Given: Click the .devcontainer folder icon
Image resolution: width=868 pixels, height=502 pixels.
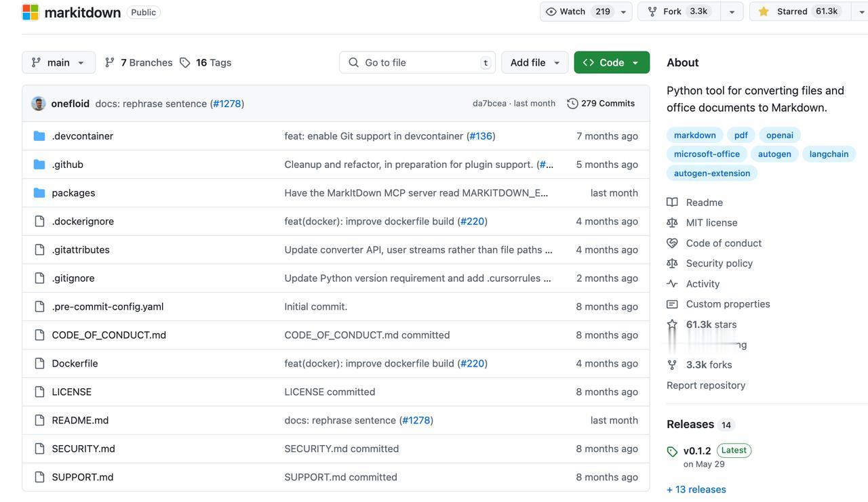Looking at the screenshot, I should click(x=39, y=136).
